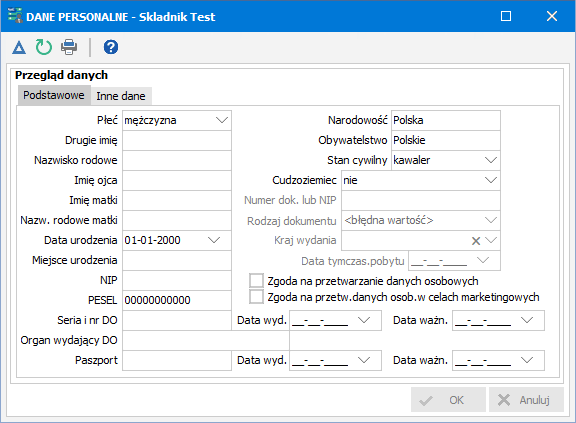Open Data tymczas.pobytu date dropdown
The width and height of the screenshot is (576, 423).
coord(483,260)
